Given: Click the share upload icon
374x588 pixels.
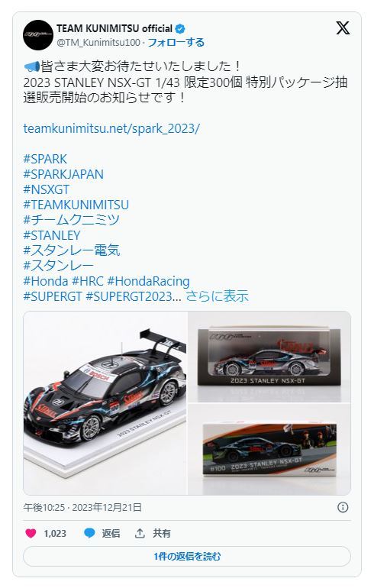Looking at the screenshot, I should point(140,533).
